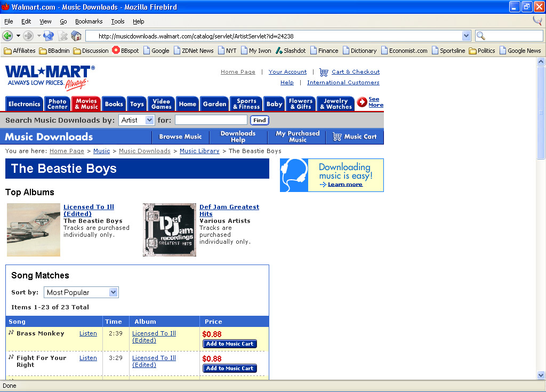Image resolution: width=546 pixels, height=392 pixels.
Task: Open the Music Cart tab
Action: (x=355, y=137)
